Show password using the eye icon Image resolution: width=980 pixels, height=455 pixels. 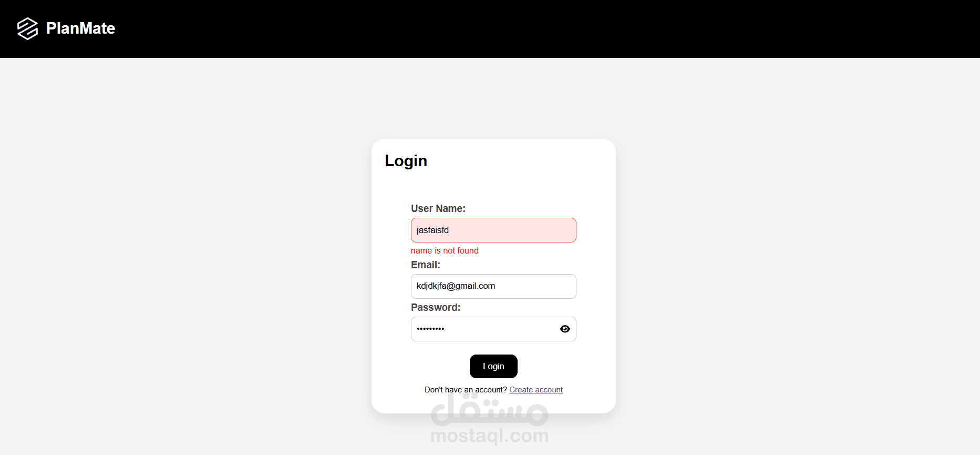pyautogui.click(x=565, y=329)
